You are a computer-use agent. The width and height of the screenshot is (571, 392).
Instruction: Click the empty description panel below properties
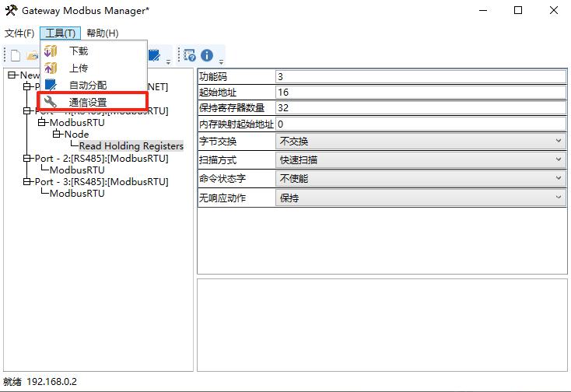pos(382,325)
